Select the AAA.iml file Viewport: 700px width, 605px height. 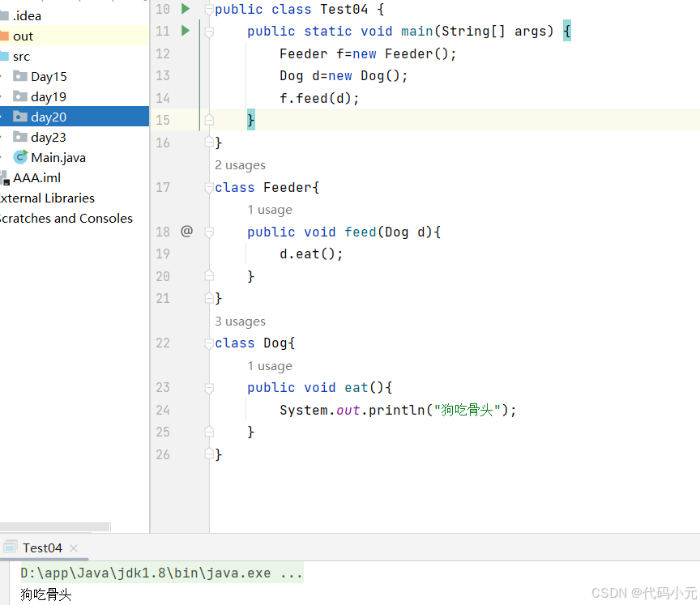click(36, 178)
